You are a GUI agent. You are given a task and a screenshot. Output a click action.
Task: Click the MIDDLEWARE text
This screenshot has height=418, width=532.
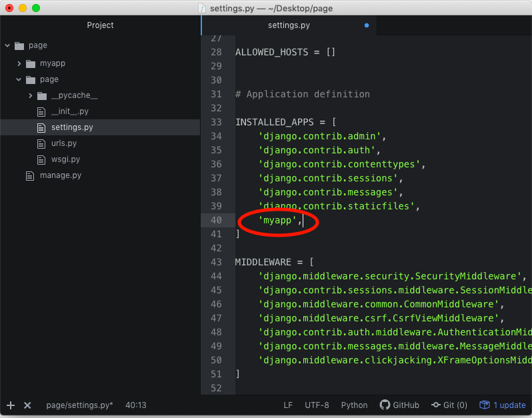pos(263,262)
